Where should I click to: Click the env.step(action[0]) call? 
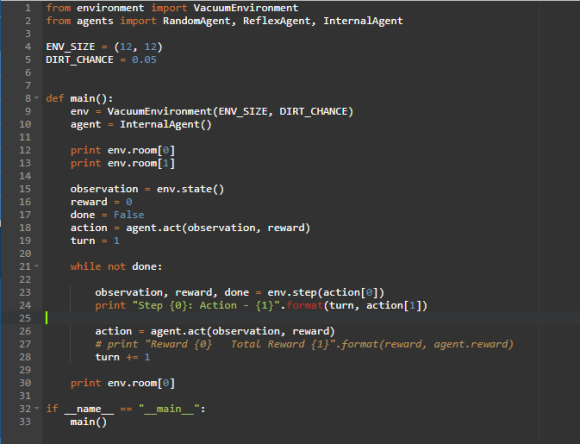326,292
